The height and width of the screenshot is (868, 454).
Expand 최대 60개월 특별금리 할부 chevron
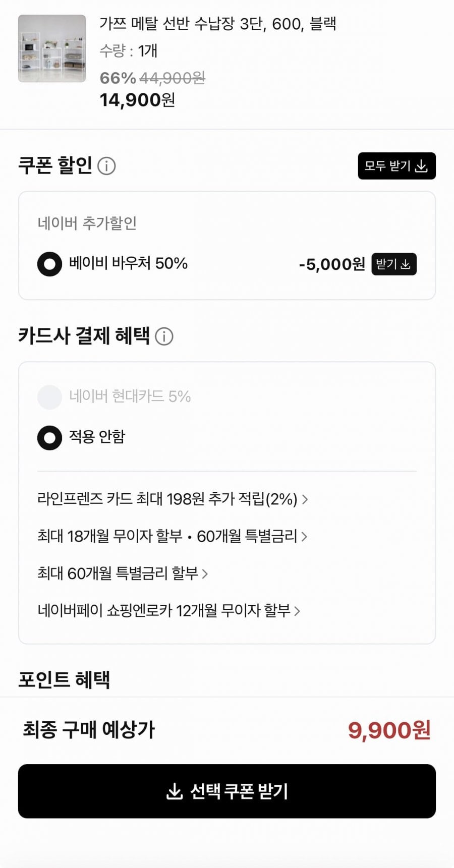205,573
